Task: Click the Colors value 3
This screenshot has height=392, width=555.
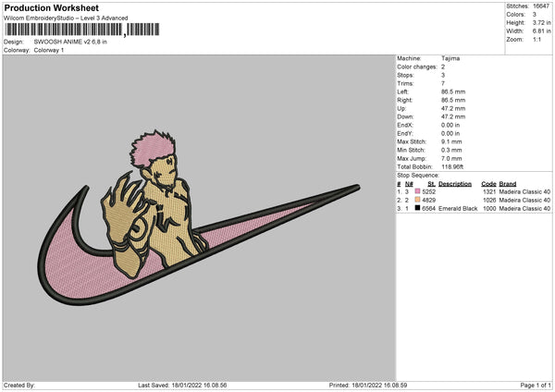Action: [535, 15]
